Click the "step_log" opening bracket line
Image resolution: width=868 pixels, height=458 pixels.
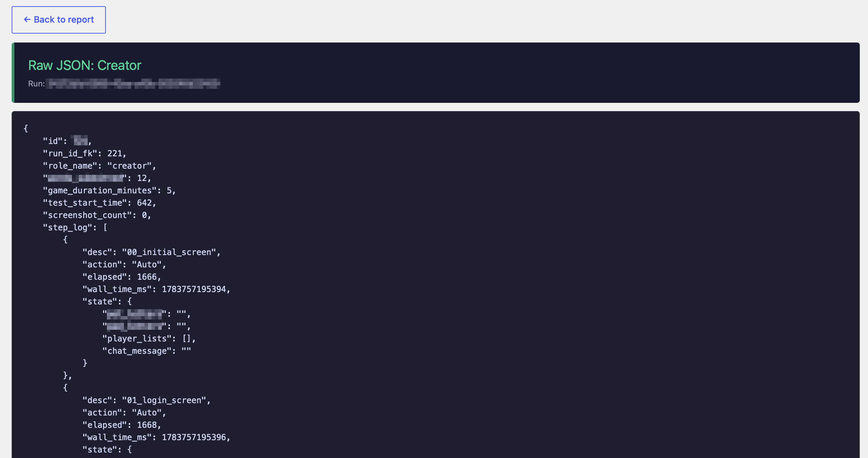[75, 227]
